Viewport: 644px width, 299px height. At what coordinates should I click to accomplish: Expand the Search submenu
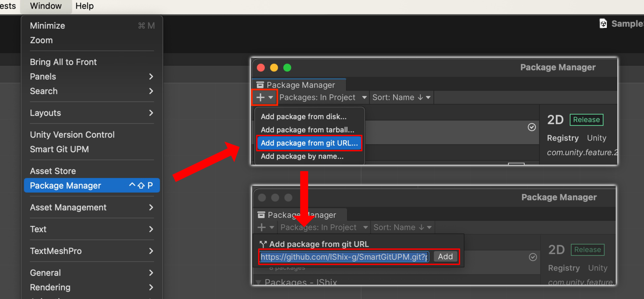92,91
